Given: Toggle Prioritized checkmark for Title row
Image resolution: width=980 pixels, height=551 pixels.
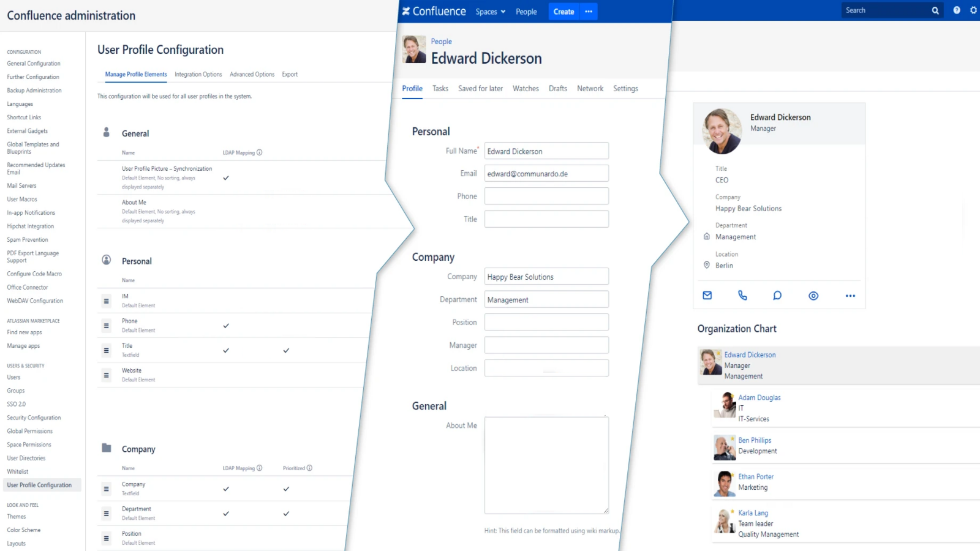Looking at the screenshot, I should [286, 351].
